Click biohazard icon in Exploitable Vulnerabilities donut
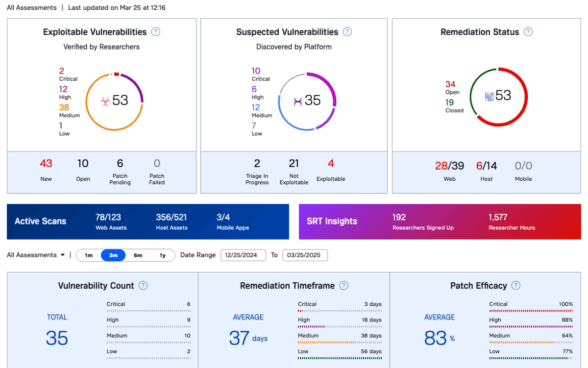Image resolution: width=588 pixels, height=368 pixels. [105, 101]
